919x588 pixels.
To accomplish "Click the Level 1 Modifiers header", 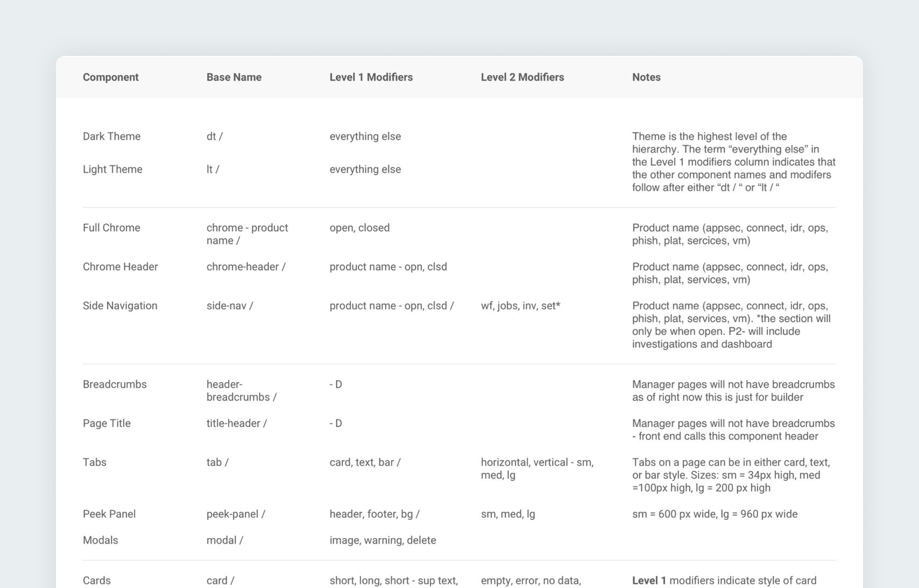I will (371, 77).
